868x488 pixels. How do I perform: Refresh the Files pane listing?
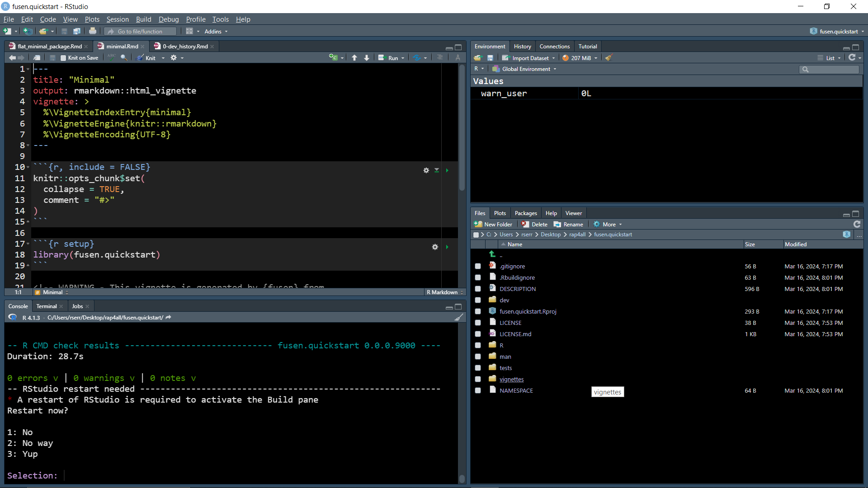[x=856, y=225]
